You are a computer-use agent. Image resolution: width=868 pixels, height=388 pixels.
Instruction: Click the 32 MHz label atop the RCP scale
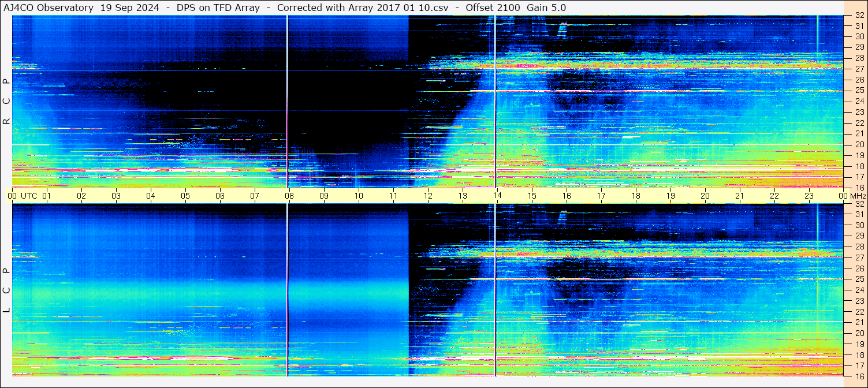859,16
